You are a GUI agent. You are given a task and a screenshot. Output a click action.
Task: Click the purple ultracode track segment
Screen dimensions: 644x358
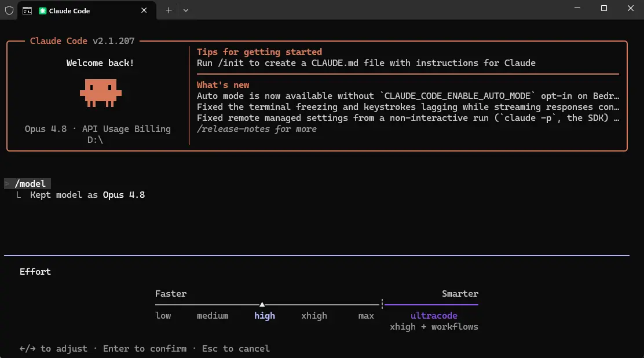coord(431,305)
